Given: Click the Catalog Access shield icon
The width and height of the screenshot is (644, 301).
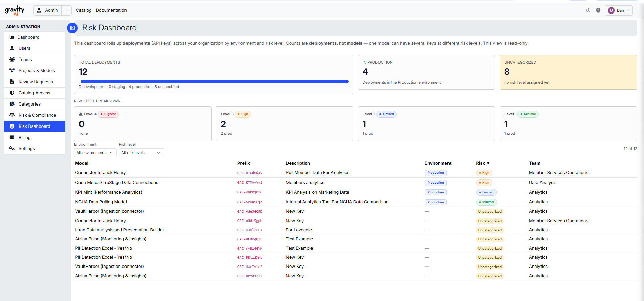Looking at the screenshot, I should pyautogui.click(x=12, y=93).
